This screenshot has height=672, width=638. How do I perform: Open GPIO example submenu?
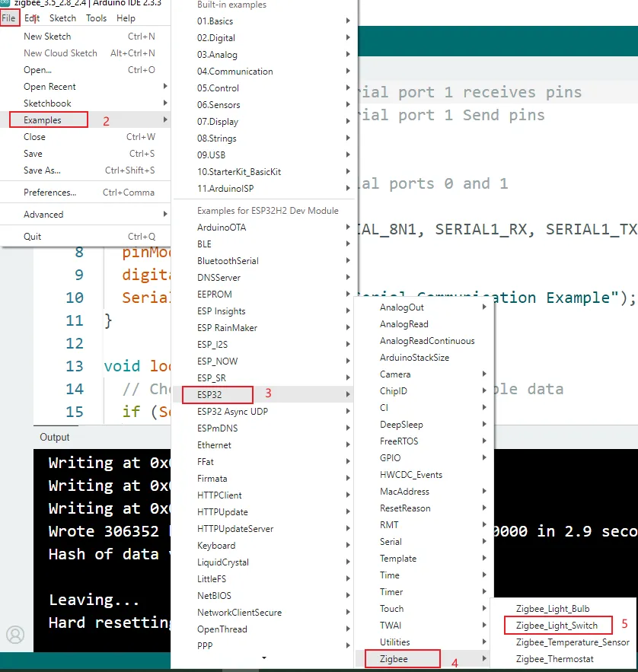pyautogui.click(x=423, y=457)
